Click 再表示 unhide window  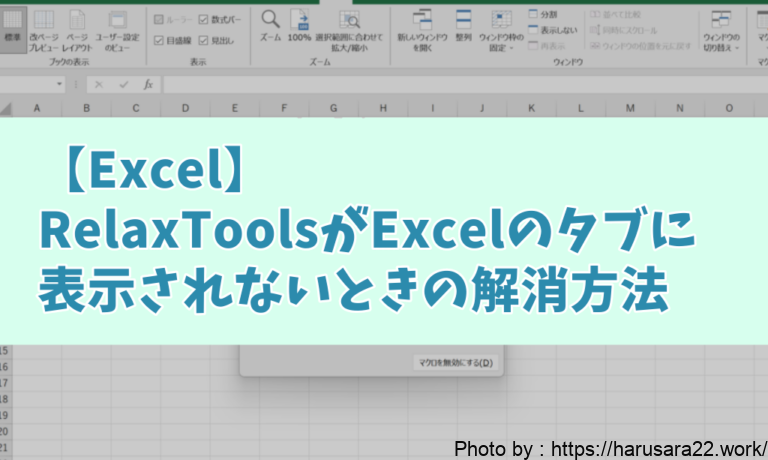(x=547, y=46)
